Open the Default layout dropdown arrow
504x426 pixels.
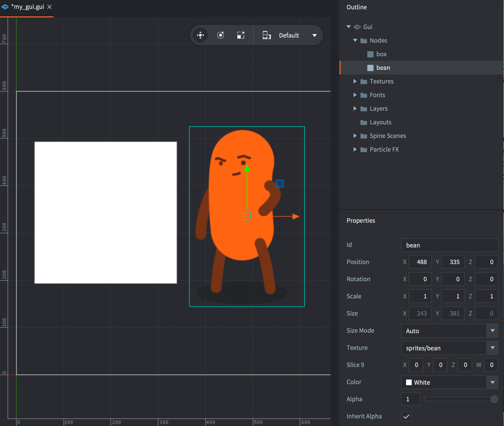tap(314, 35)
